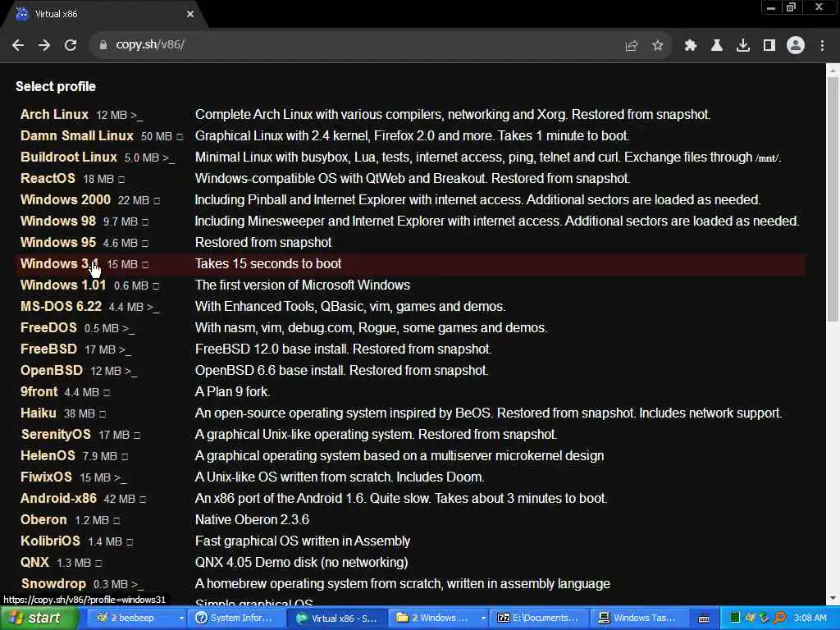840x630 pixels.
Task: Toggle the browser side panel
Action: 769,46
